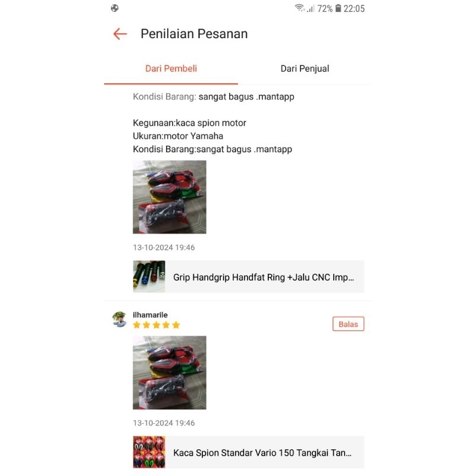Tap the five-star rating row
476x476 pixels.
(x=156, y=325)
